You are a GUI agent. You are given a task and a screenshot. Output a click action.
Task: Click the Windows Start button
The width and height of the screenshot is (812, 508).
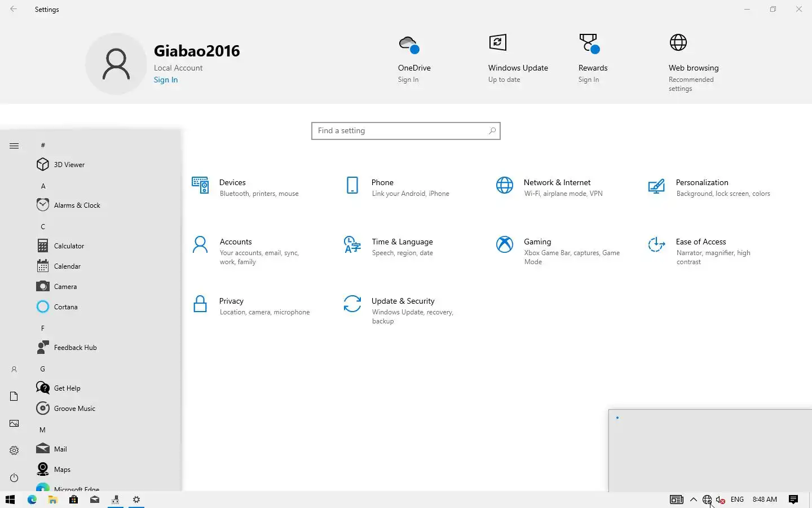[x=10, y=500]
